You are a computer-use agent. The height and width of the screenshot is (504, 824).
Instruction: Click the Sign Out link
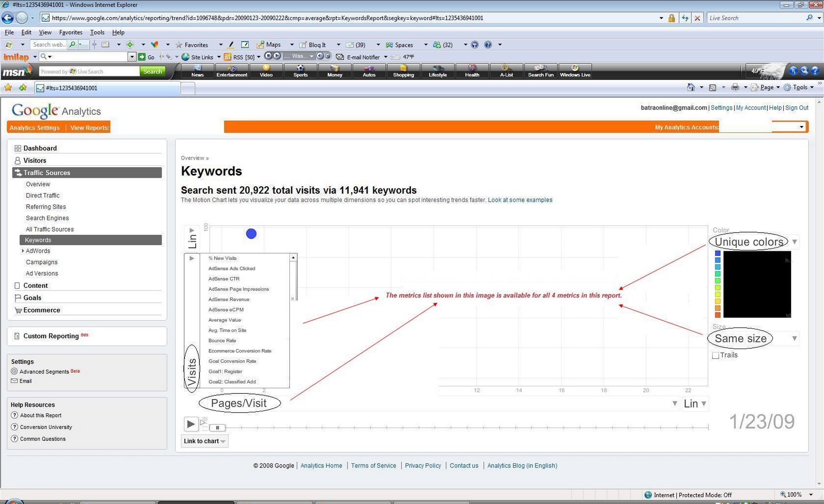[x=797, y=108]
